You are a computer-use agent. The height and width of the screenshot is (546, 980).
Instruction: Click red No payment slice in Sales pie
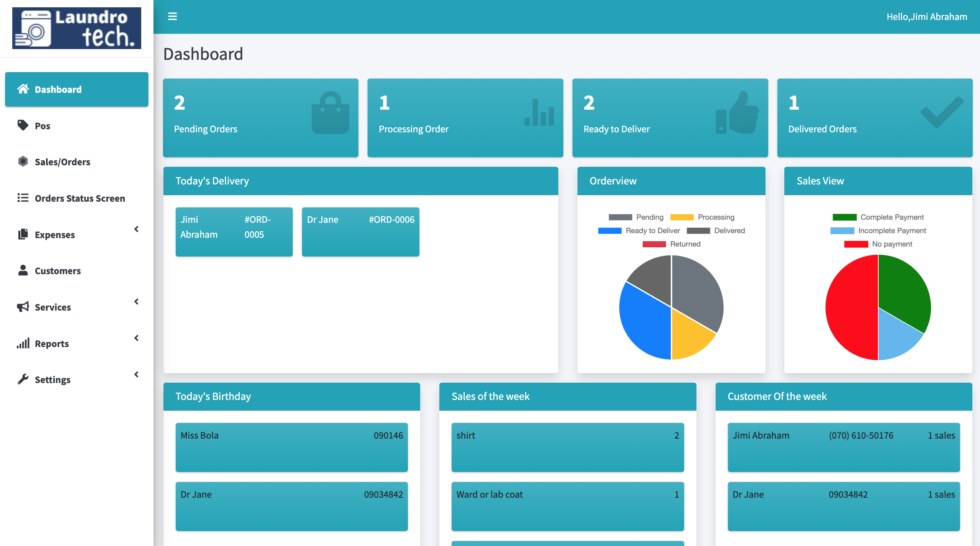(852, 308)
